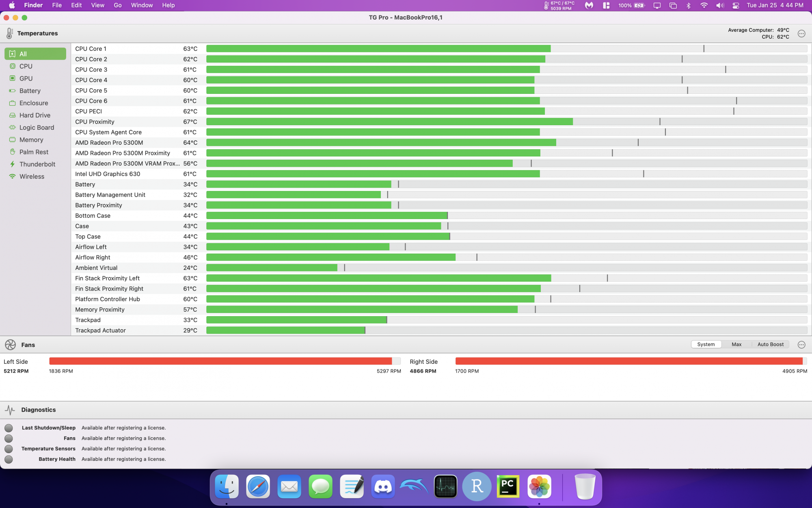
Task: Click the Fans diagnostics status indicator
Action: 9,439
